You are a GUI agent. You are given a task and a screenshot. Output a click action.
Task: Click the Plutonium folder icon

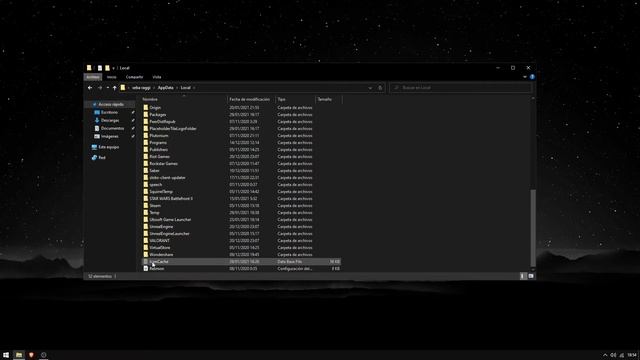[x=146, y=136]
